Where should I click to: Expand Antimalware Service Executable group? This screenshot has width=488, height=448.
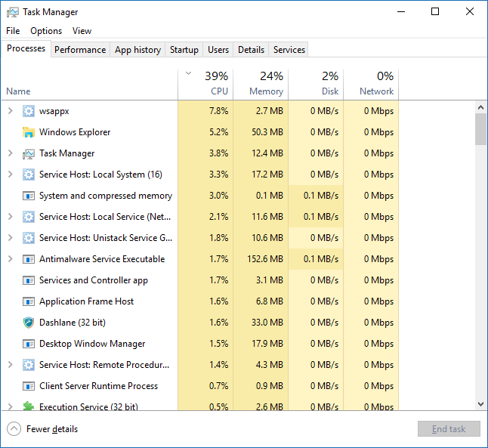pos(11,259)
